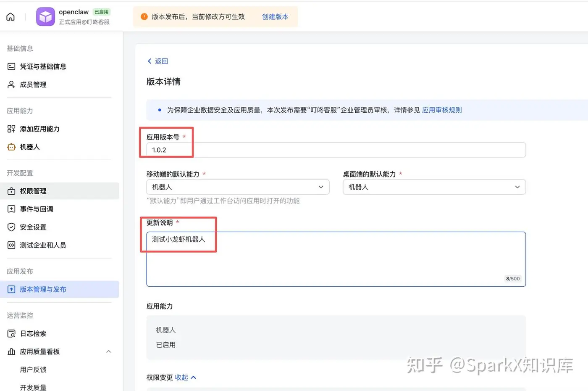Click the orange warning icon in the banner
The image size is (588, 391).
point(144,17)
